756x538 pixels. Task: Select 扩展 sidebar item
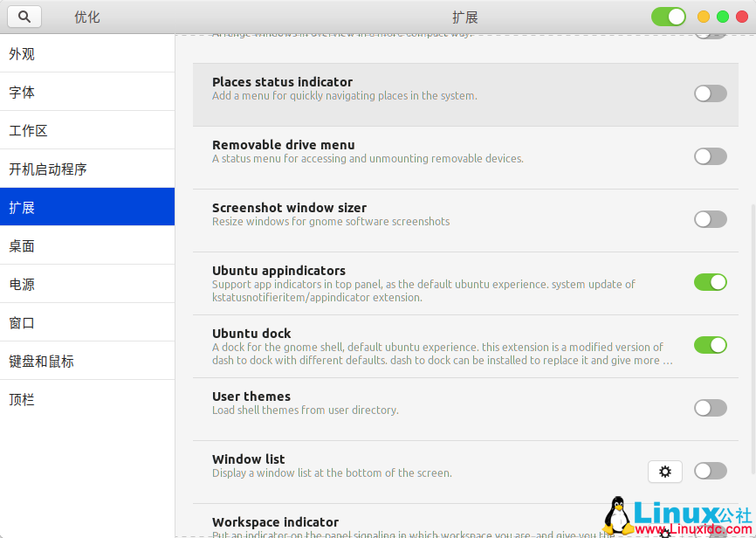tap(87, 207)
